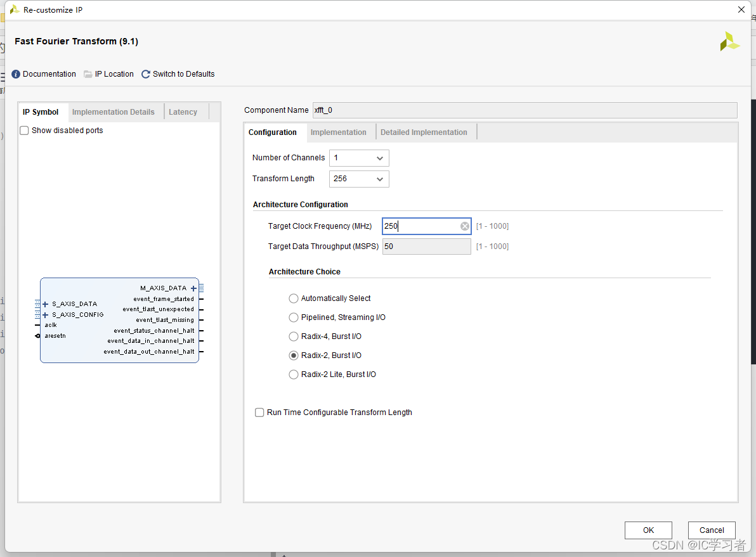This screenshot has height=557, width=756.
Task: Select Pipelined, Streaming I/O option
Action: pyautogui.click(x=293, y=317)
